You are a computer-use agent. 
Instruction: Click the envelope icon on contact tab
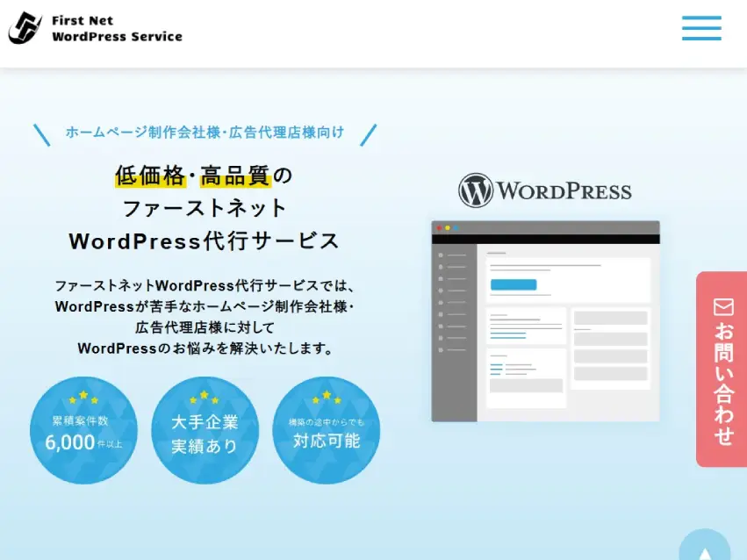(723, 307)
